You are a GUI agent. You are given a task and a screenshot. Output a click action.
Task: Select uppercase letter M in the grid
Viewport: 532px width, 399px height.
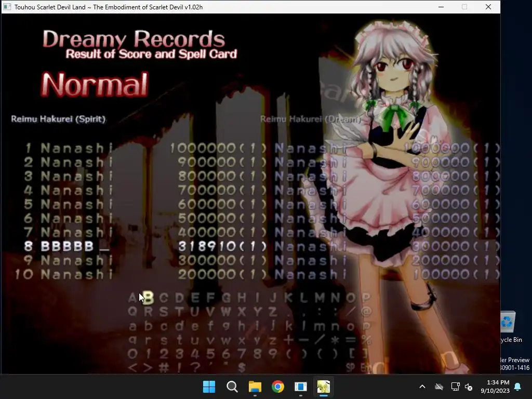point(320,298)
